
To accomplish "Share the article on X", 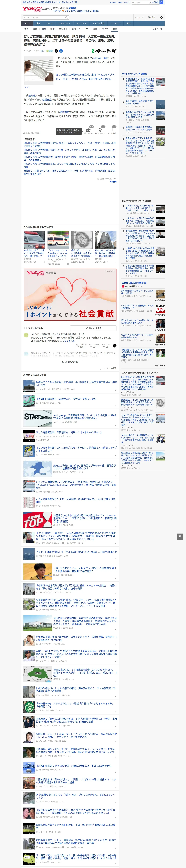I will [x=56, y=51].
